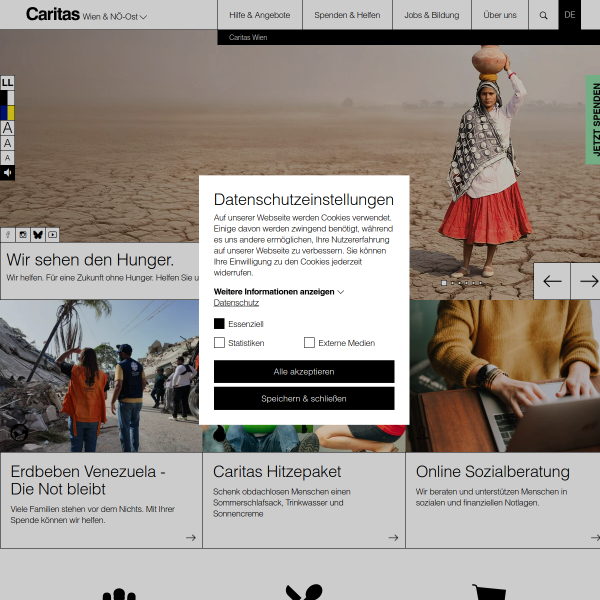Screen dimensions: 600x600
Task: Open the YouTube social icon
Action: tap(52, 235)
